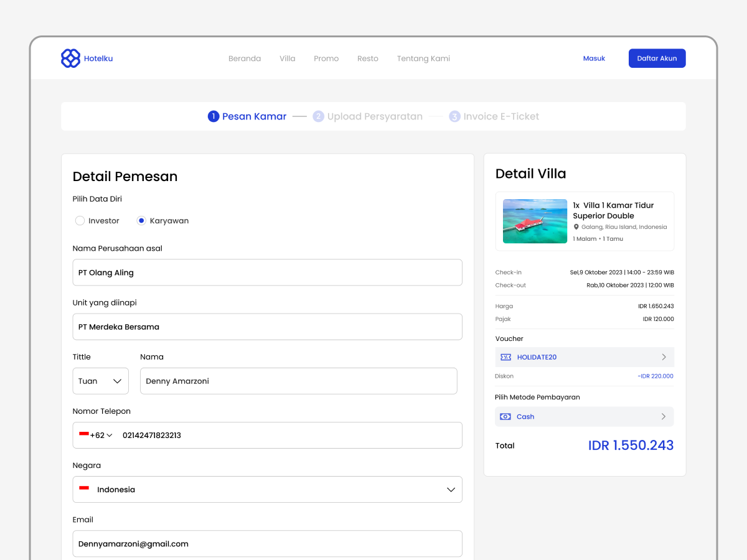Click the Indonesia flag in phone field
The image size is (747, 560).
click(85, 435)
